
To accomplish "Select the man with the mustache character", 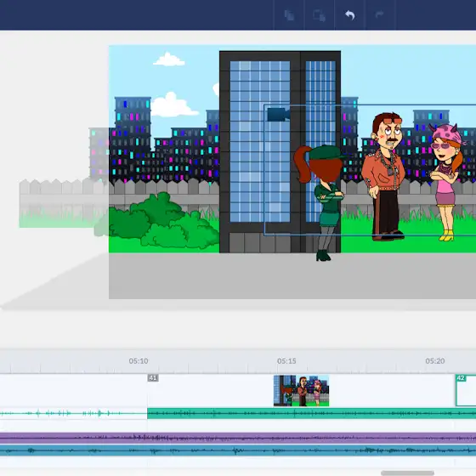I will coord(383,176).
